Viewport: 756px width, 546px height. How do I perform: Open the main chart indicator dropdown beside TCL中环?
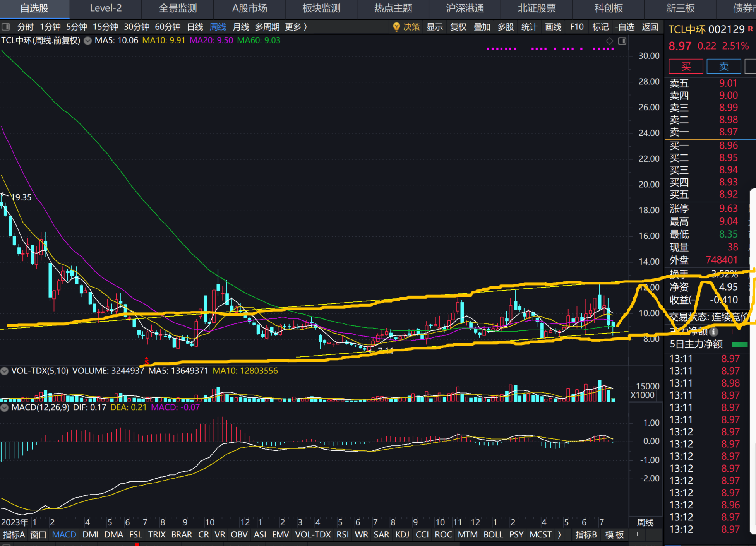click(x=88, y=41)
